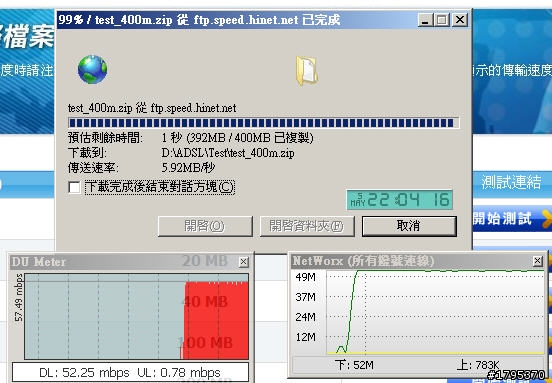Click the download dialog title bar text

point(199,20)
